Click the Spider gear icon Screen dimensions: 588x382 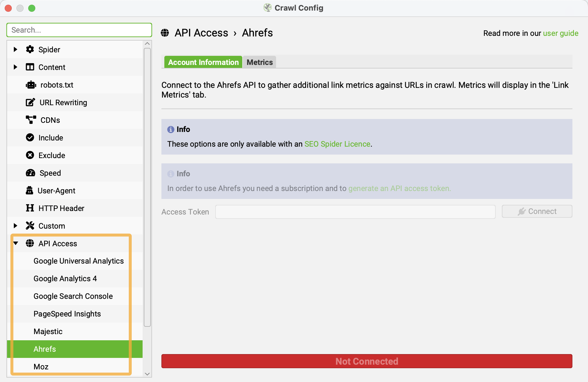30,49
